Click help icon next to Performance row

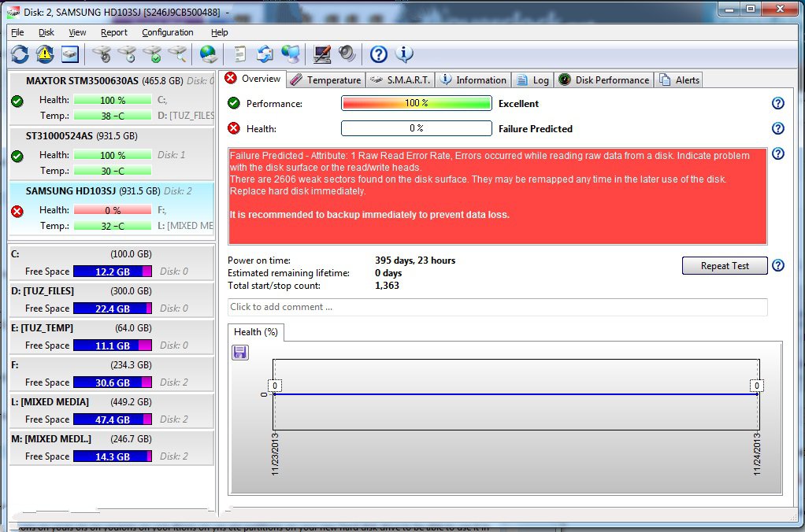point(778,103)
